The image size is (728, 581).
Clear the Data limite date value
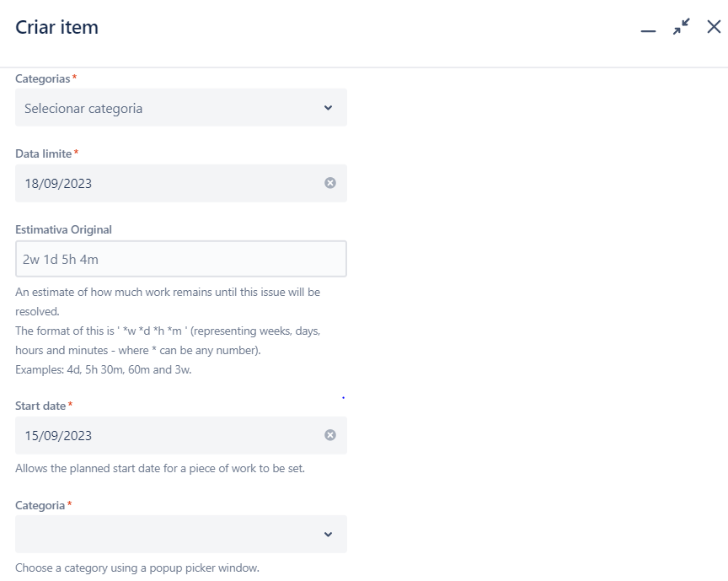pos(330,183)
